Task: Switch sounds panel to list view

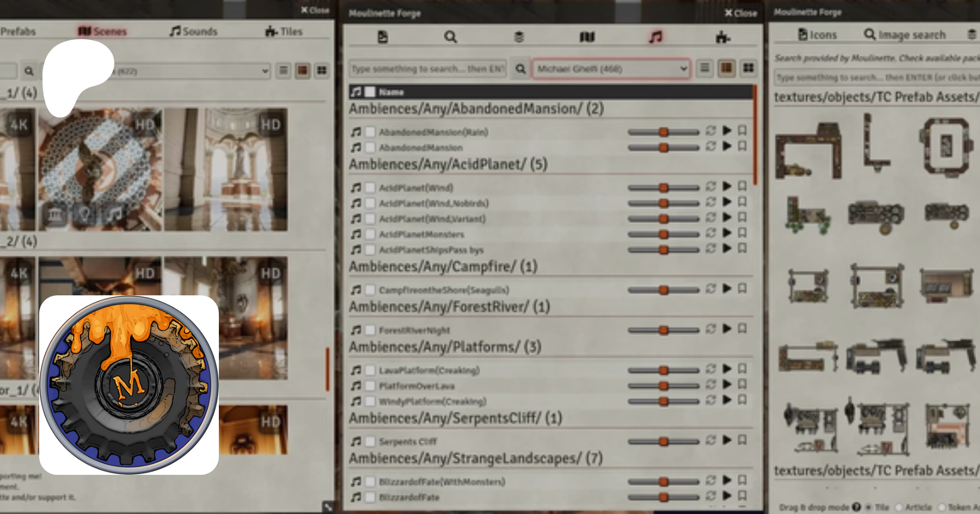Action: (x=705, y=68)
